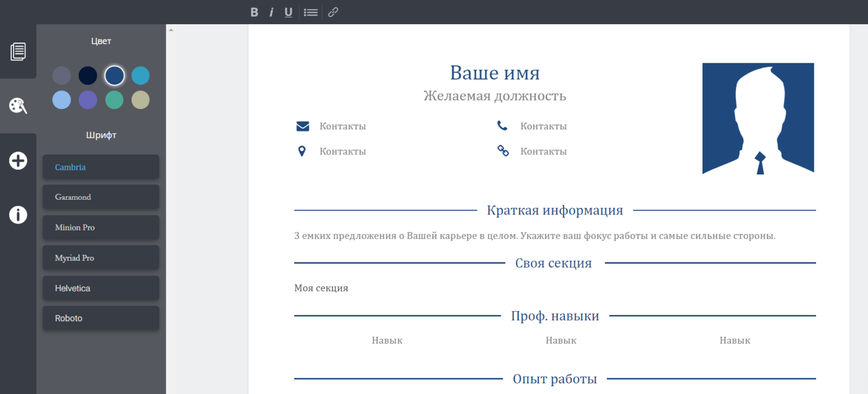
Task: Toggle underline formatting
Action: click(x=288, y=12)
